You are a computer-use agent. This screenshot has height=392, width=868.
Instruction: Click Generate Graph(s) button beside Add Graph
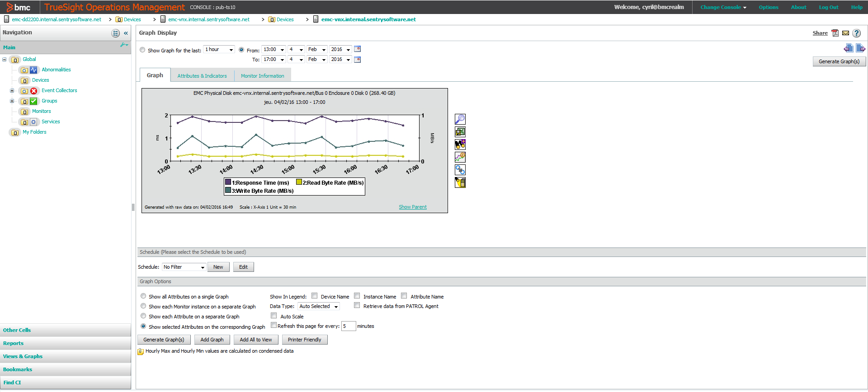[164, 340]
